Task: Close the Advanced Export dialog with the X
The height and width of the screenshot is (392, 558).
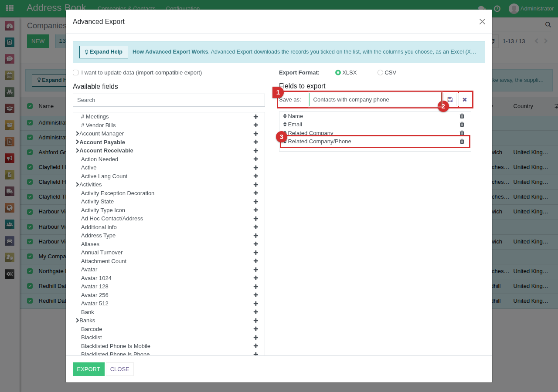Action: pyautogui.click(x=482, y=22)
